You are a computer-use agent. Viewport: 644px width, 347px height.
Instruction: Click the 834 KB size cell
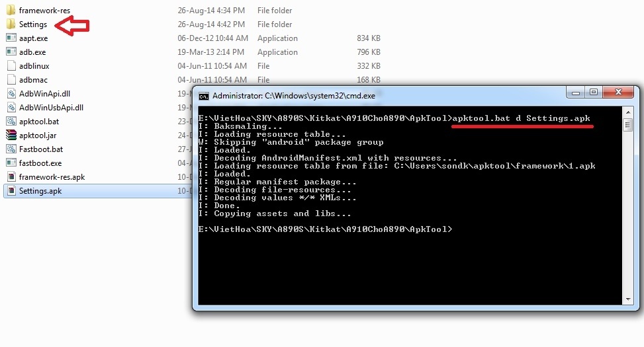(x=369, y=38)
